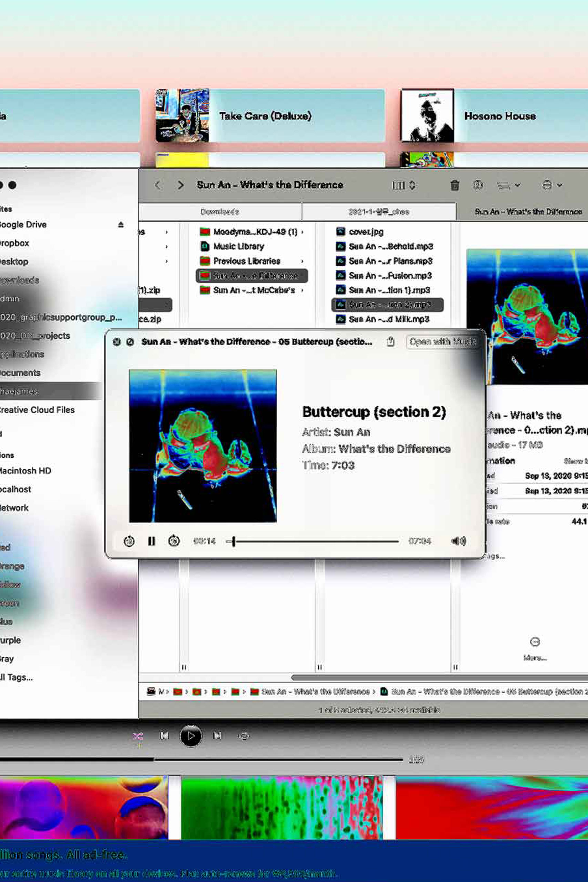The width and height of the screenshot is (588, 882).
Task: Click the Get Info toolbar icon
Action: coord(477,185)
